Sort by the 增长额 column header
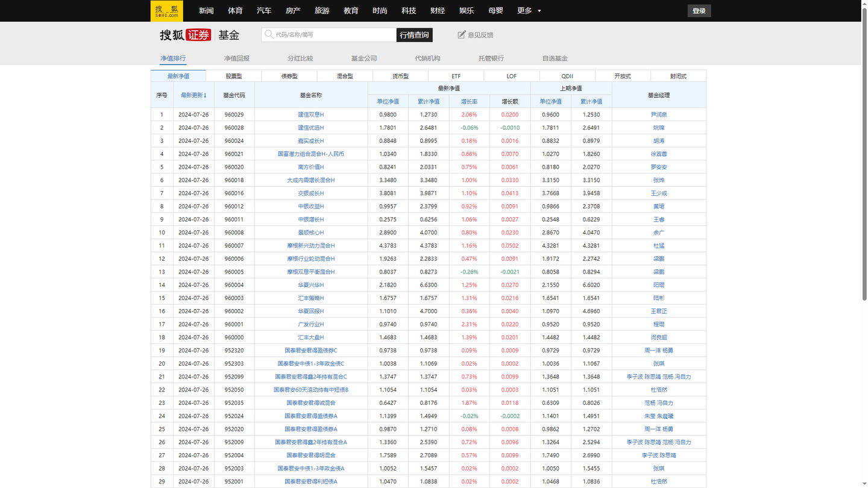868x488 pixels. click(510, 101)
